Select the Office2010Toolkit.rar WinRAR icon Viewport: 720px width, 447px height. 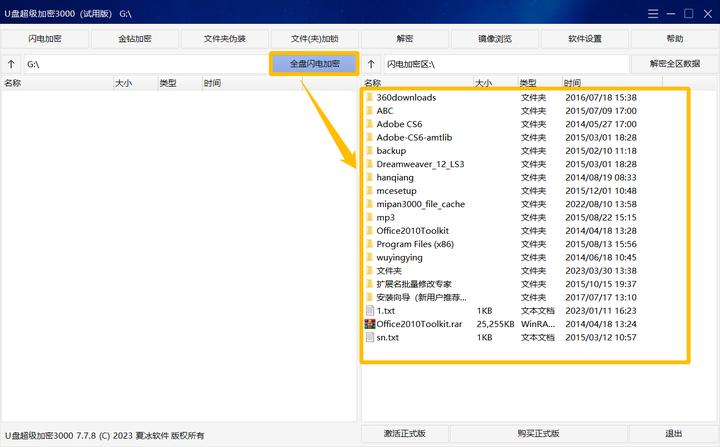click(370, 324)
